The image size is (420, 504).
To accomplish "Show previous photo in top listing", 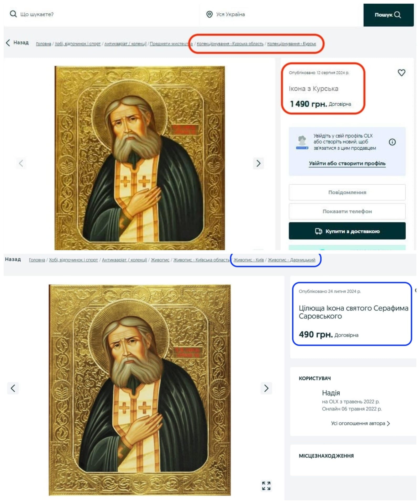I will tap(21, 163).
